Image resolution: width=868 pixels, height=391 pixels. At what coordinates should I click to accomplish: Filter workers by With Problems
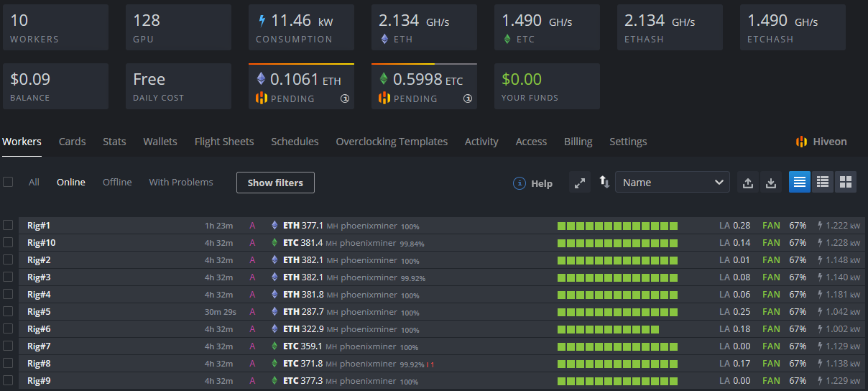[x=181, y=182]
